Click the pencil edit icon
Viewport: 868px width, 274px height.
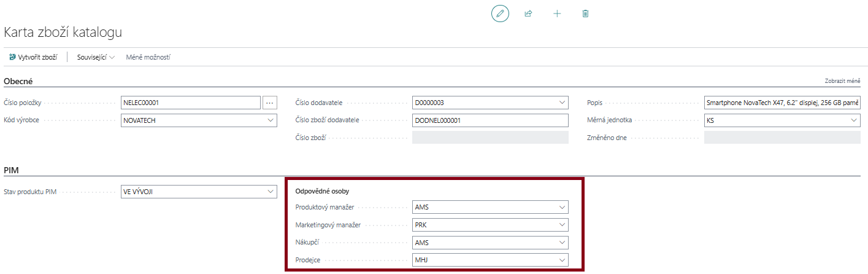[x=500, y=14]
